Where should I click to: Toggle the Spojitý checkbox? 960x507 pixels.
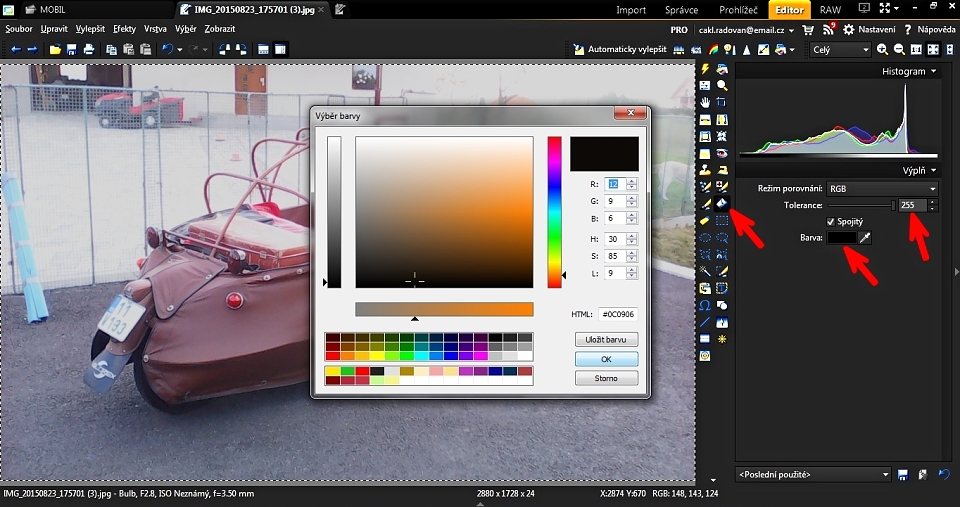pyautogui.click(x=831, y=221)
